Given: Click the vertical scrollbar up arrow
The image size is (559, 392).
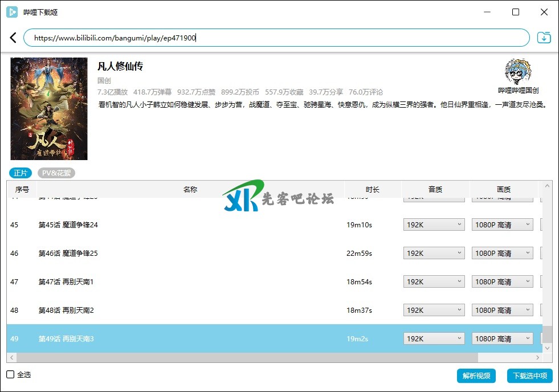Looking at the screenshot, I should (x=547, y=186).
